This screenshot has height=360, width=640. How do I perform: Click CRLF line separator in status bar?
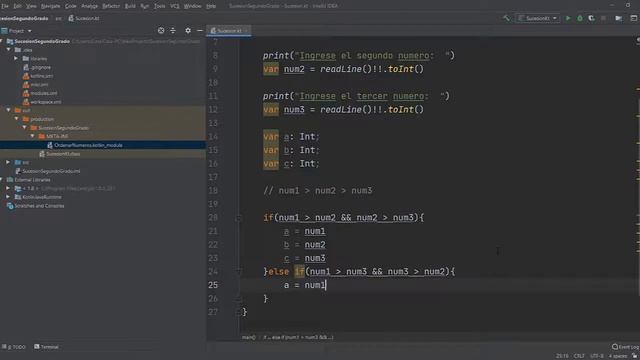[579, 356]
